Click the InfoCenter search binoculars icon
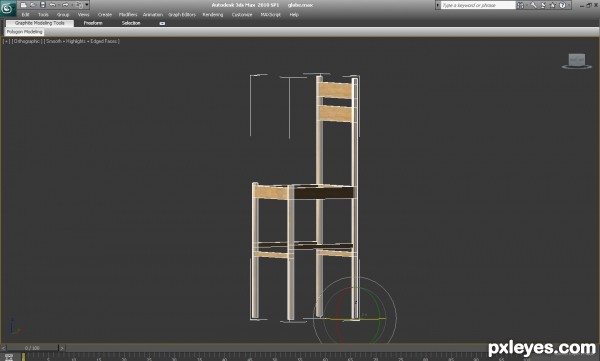This screenshot has width=600, height=361. tap(520, 5)
